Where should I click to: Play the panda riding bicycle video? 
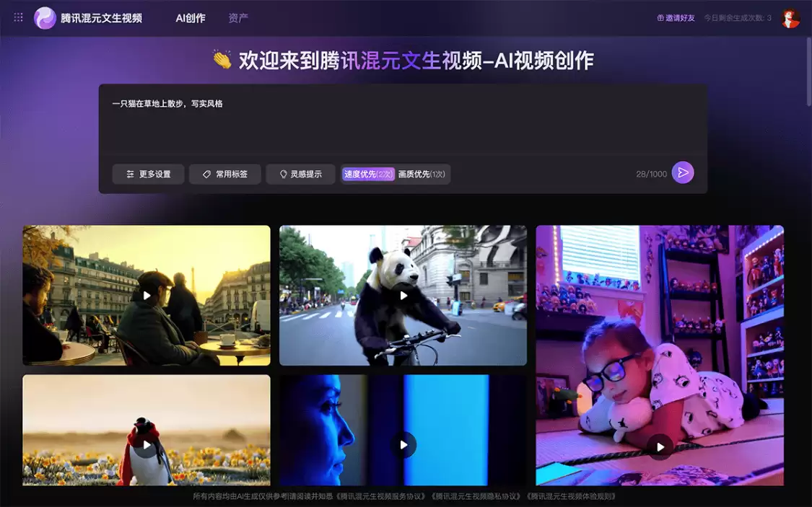tap(403, 294)
